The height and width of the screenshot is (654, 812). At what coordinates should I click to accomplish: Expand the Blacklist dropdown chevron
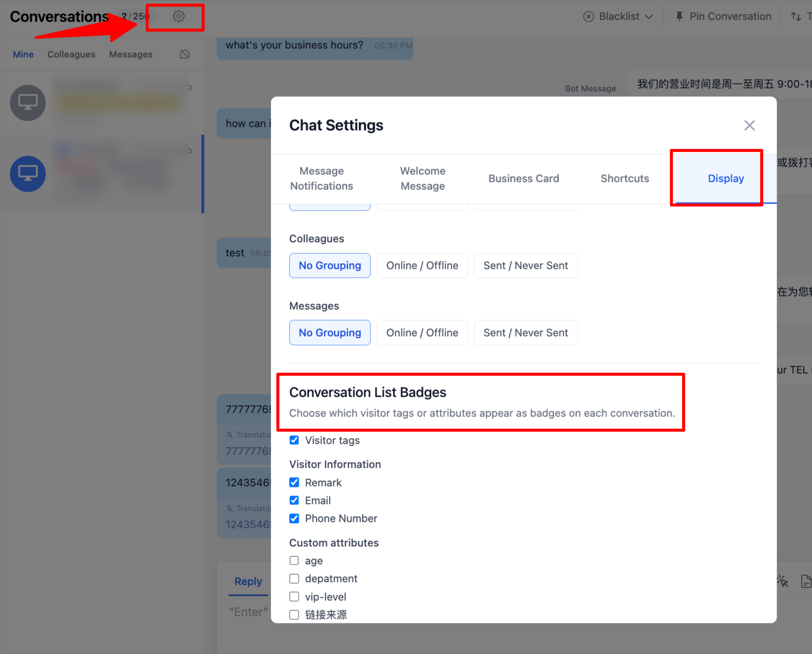649,16
